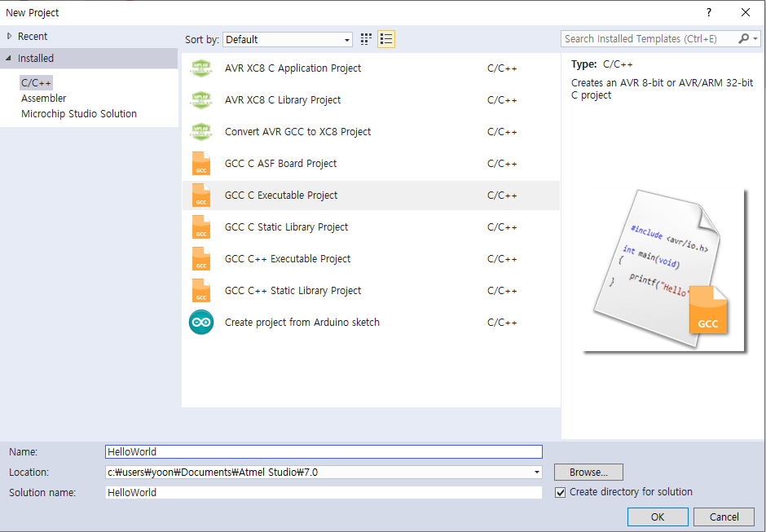Select 'Create project from Arduino sketch' text

click(x=302, y=323)
